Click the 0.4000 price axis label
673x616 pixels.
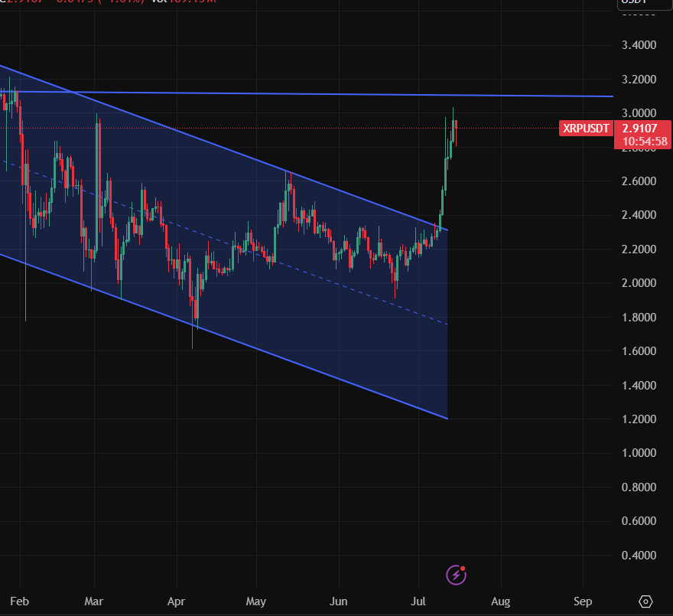[639, 556]
